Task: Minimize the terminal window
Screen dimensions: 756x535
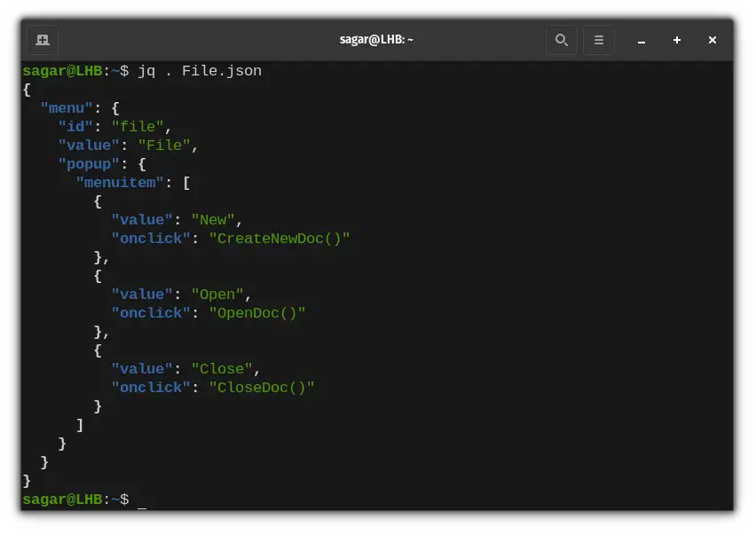Action: point(642,40)
